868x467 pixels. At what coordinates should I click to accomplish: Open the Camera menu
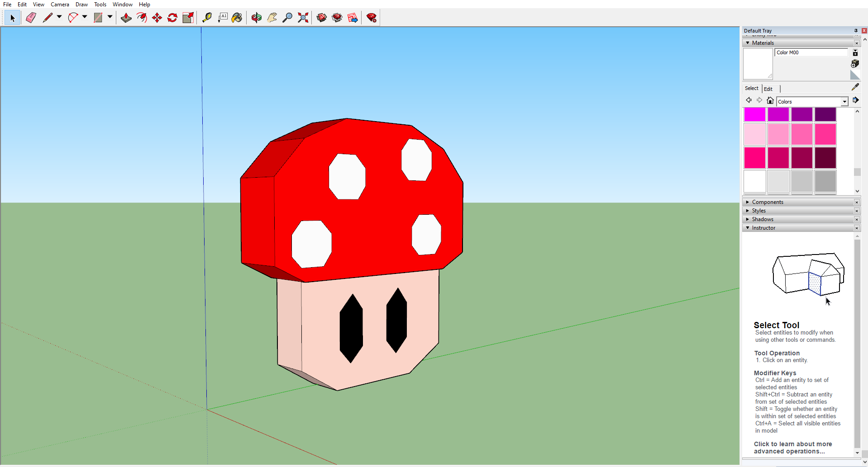pos(60,5)
